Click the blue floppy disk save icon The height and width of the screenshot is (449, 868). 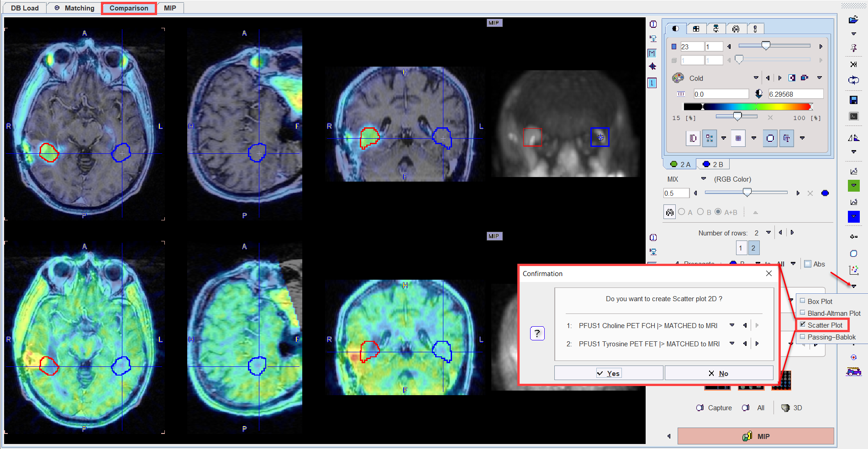point(853,100)
